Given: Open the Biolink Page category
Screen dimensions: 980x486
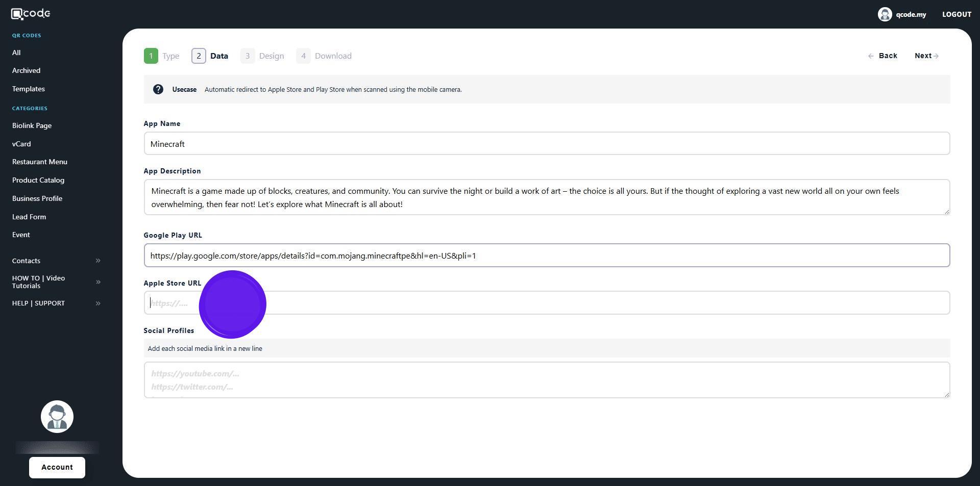Looking at the screenshot, I should 32,125.
